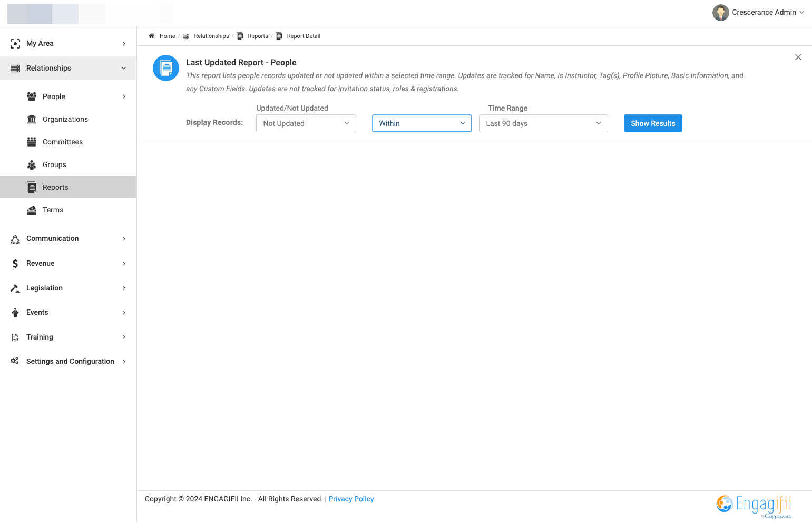Click the Reports document icon in sidebar
The image size is (812, 523).
point(32,188)
